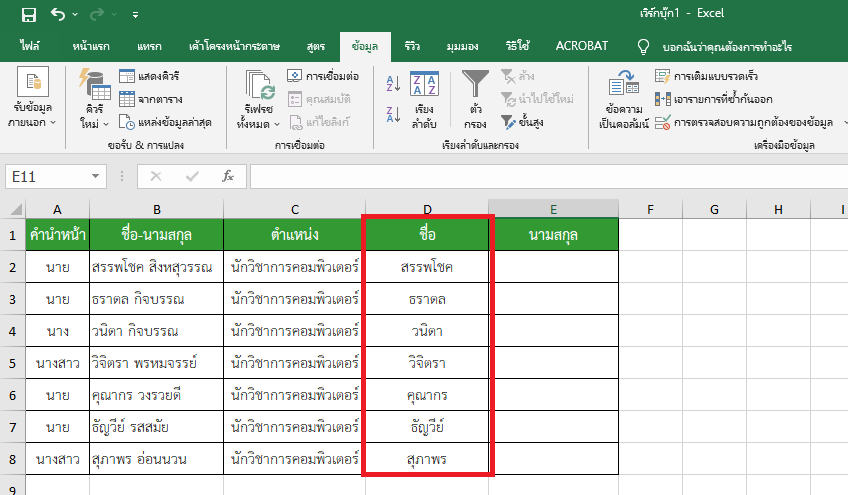Click the Insert Function fx icon
The height and width of the screenshot is (495, 848).
tap(228, 176)
